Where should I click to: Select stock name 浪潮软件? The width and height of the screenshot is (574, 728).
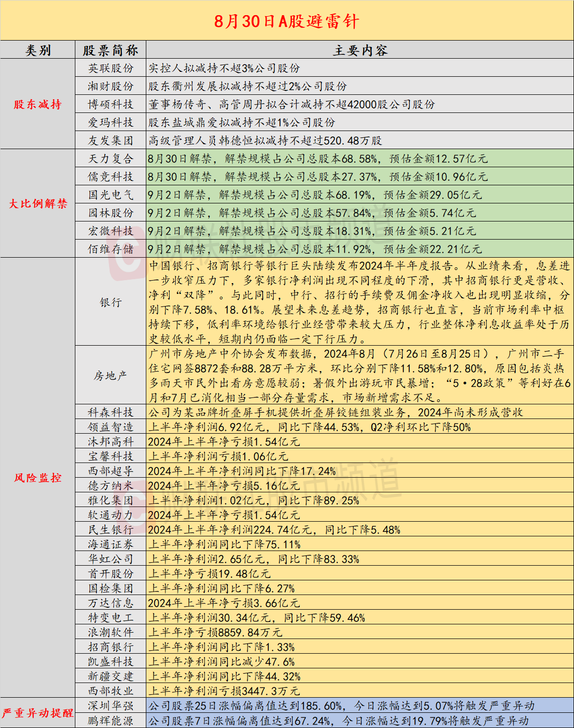point(111,632)
